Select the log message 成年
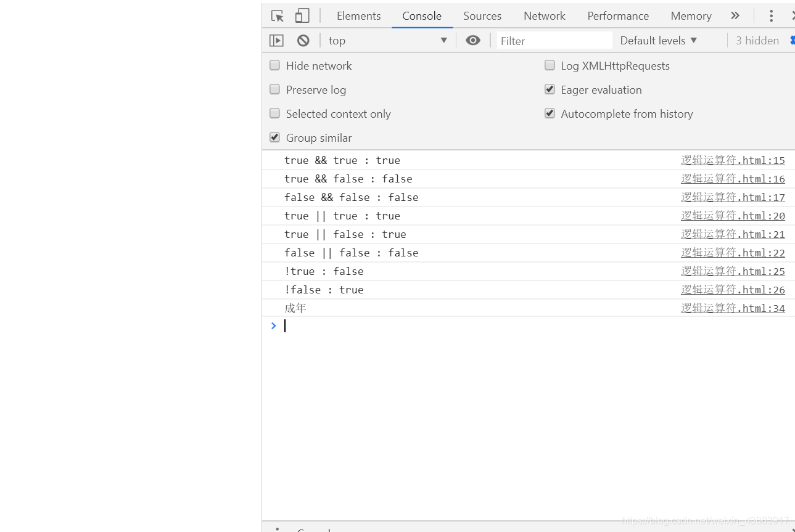This screenshot has height=532, width=795. pyautogui.click(x=295, y=308)
